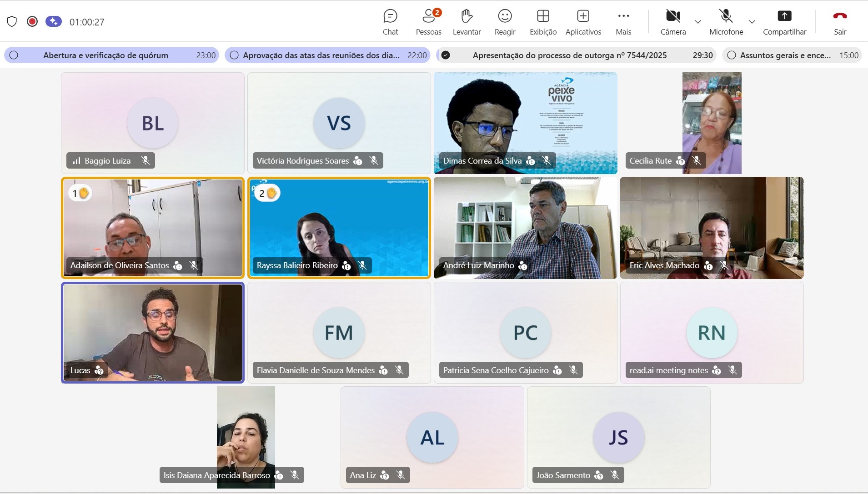
Task: Click the Compartilhar share screen icon
Action: click(784, 16)
